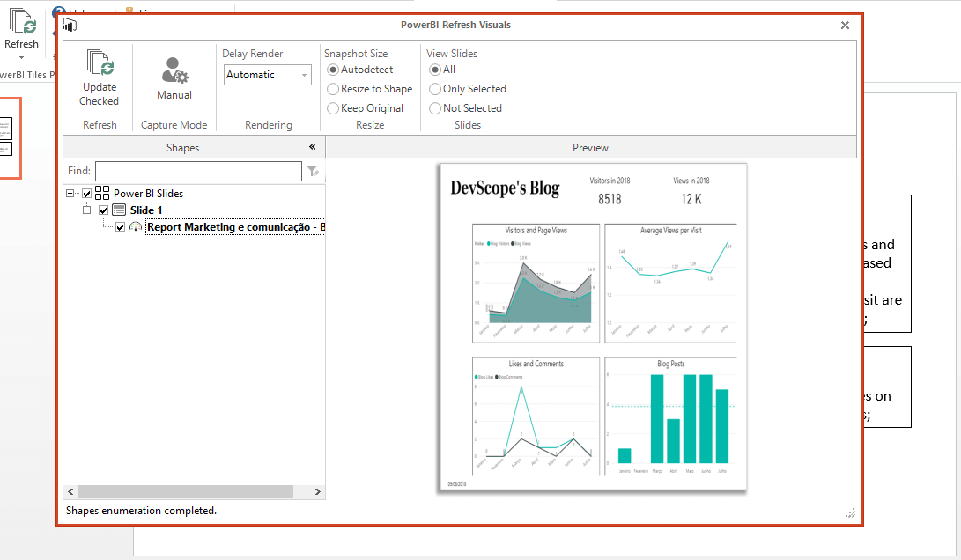Click the Update Checked refresh icon
This screenshot has height=560, width=961.
(99, 64)
